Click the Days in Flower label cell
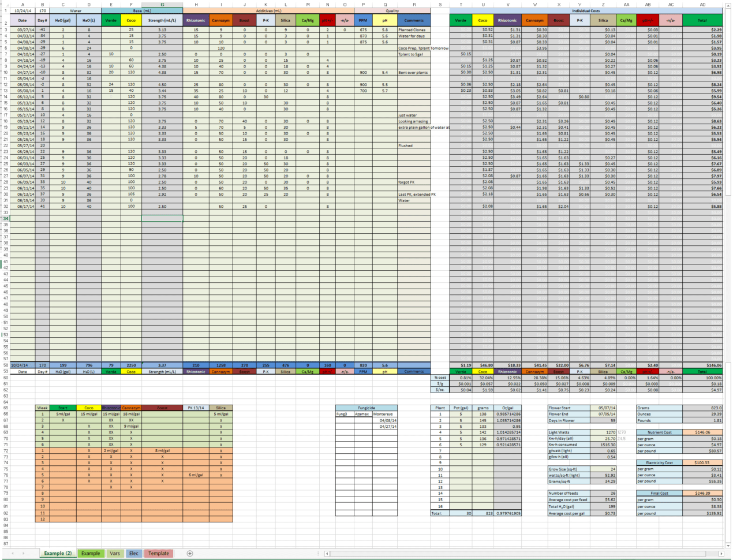The height and width of the screenshot is (560, 733). (569, 420)
